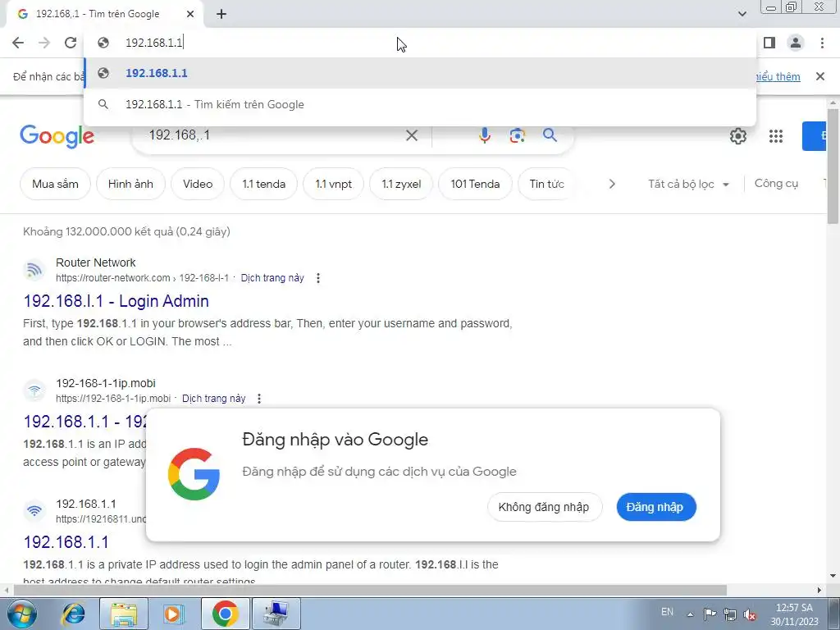Go back with the browser back arrow
The image size is (840, 630).
tap(18, 43)
